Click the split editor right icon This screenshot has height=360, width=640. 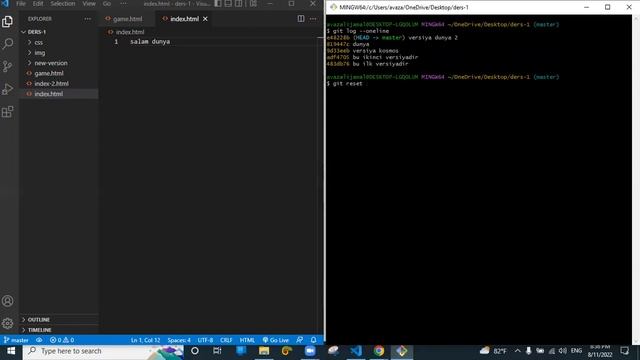point(301,19)
